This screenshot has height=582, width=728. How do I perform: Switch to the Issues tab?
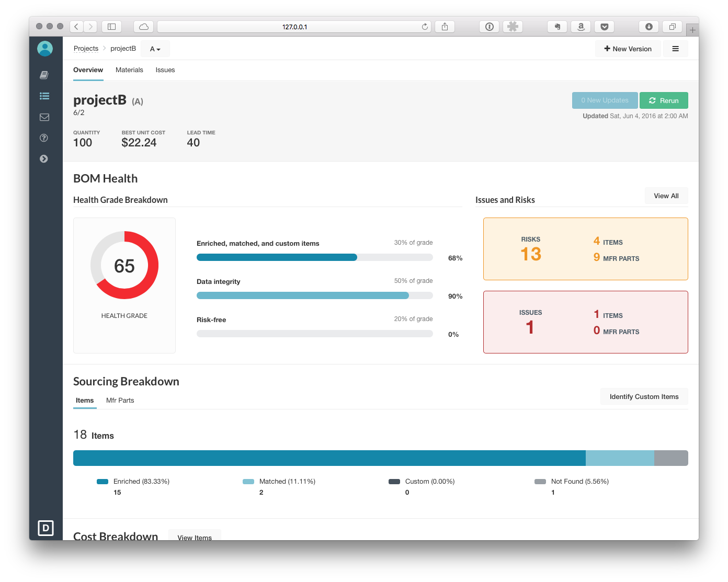(165, 70)
